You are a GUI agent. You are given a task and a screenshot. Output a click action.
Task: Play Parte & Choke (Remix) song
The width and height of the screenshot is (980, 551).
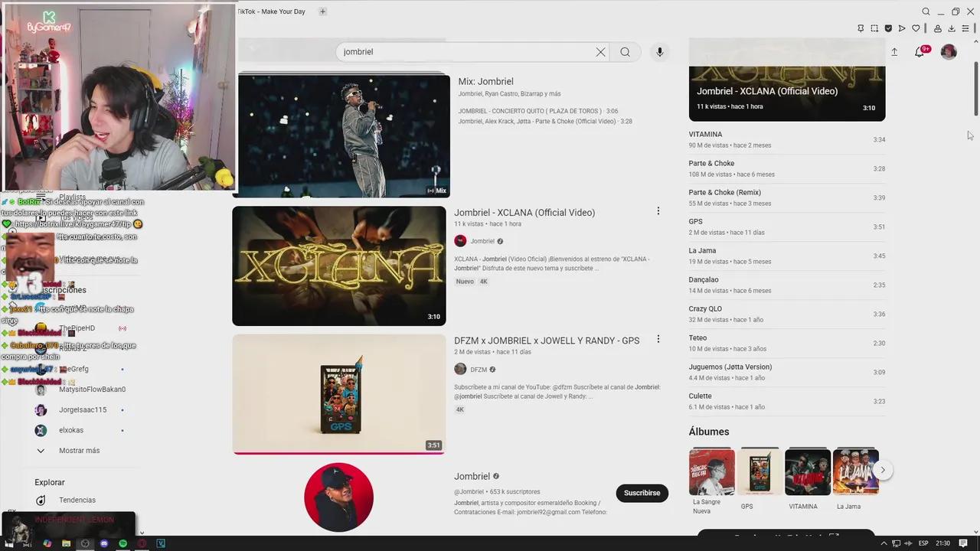(787, 197)
